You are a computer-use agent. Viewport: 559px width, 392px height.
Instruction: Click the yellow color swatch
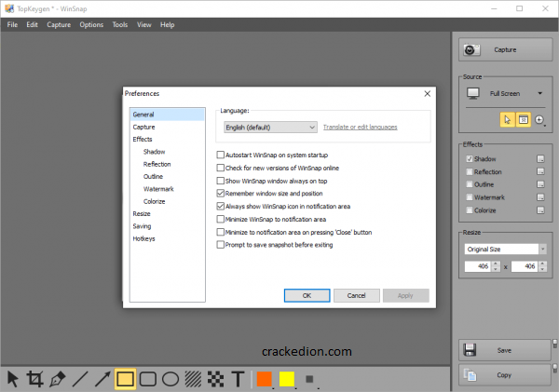[x=287, y=379]
